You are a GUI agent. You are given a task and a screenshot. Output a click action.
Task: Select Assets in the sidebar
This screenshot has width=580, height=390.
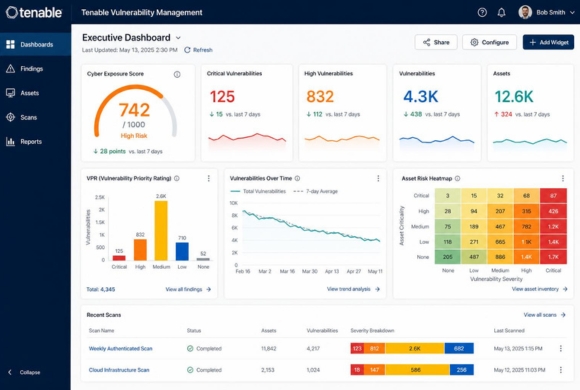36,93
